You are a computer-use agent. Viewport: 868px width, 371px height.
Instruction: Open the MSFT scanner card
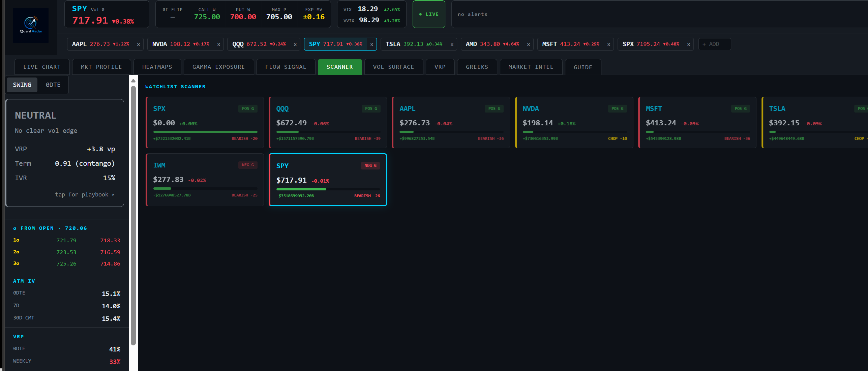[x=697, y=122]
